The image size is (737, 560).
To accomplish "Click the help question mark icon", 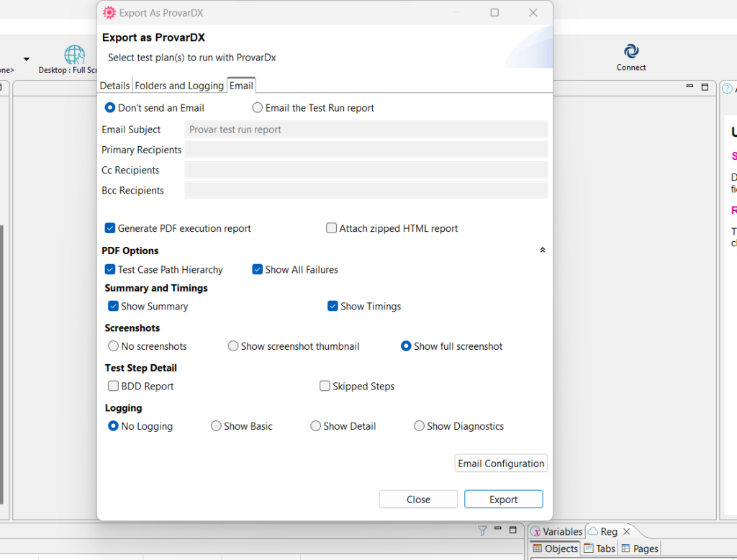I will [x=727, y=89].
